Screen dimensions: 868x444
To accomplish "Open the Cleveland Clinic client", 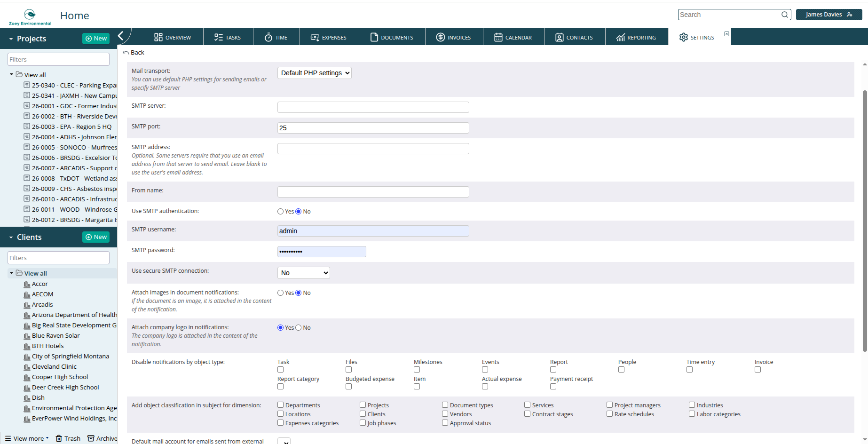I will click(50, 367).
